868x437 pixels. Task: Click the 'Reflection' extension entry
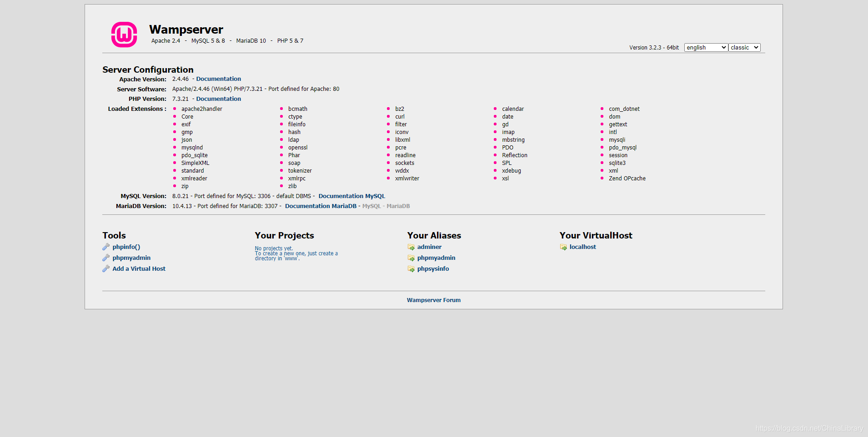pos(515,155)
